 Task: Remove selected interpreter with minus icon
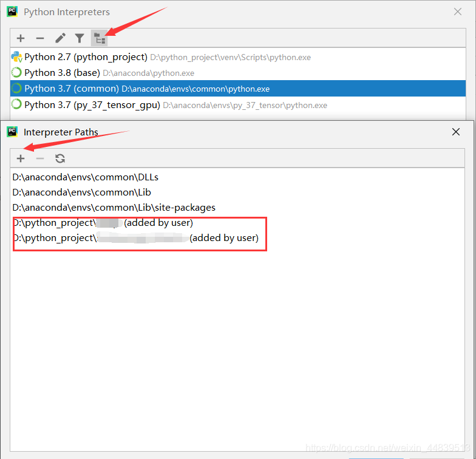tap(40, 39)
